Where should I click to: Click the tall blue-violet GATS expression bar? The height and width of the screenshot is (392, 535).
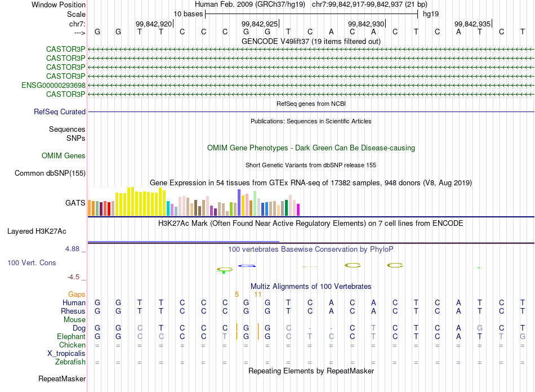[x=239, y=203]
